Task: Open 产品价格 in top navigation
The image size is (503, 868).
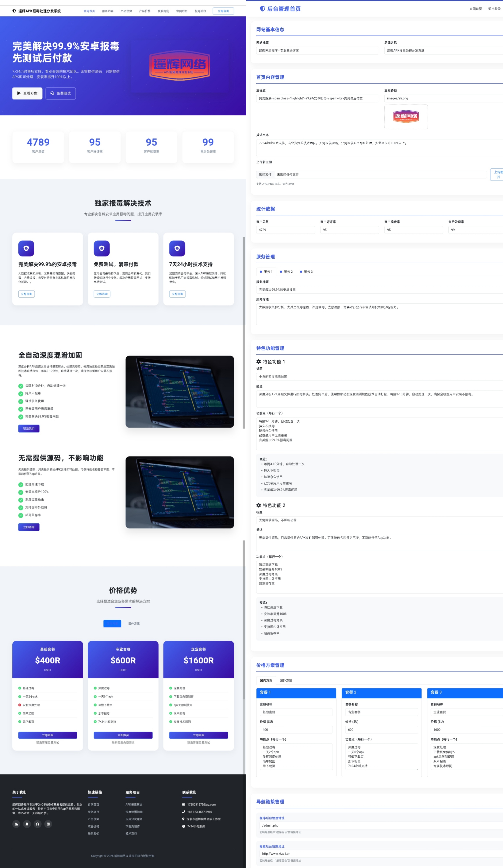Action: (x=145, y=11)
